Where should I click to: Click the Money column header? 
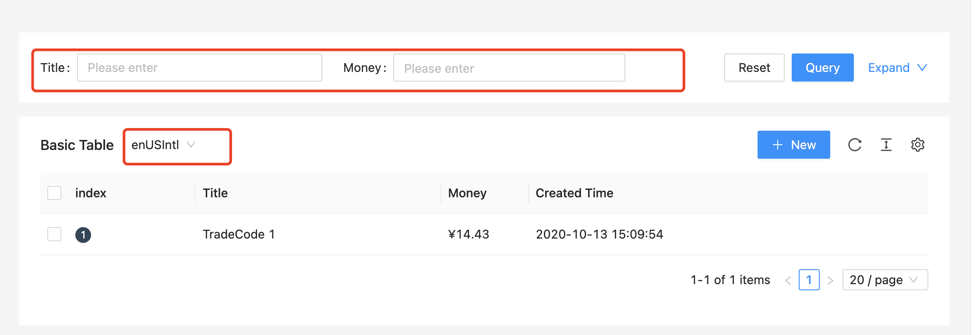point(467,192)
